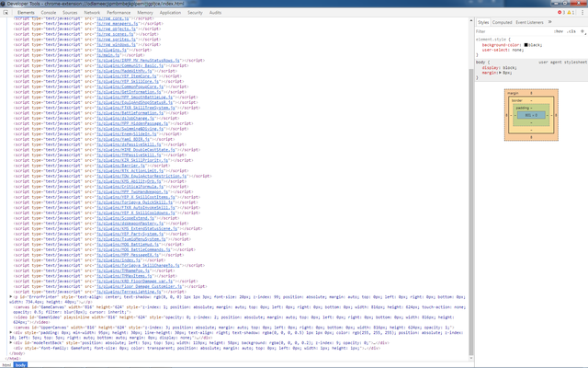Select the Computed sidebar tab
Screen dimensions: 588x368
[503, 22]
